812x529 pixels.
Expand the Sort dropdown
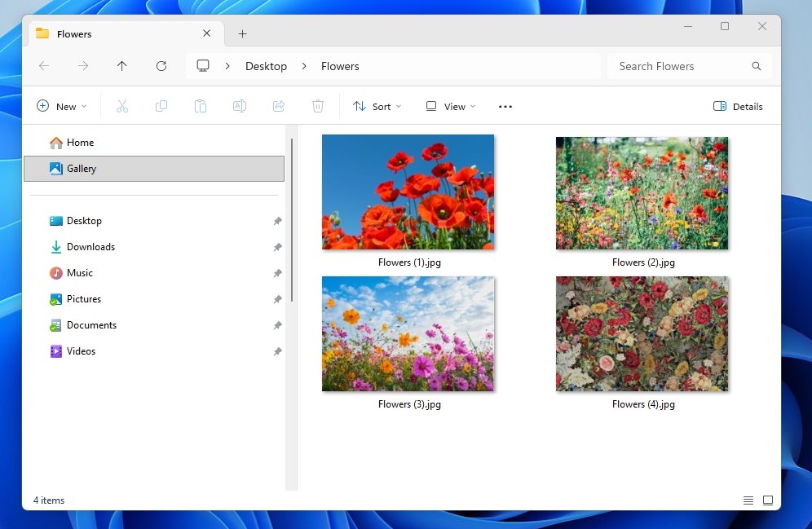(377, 106)
